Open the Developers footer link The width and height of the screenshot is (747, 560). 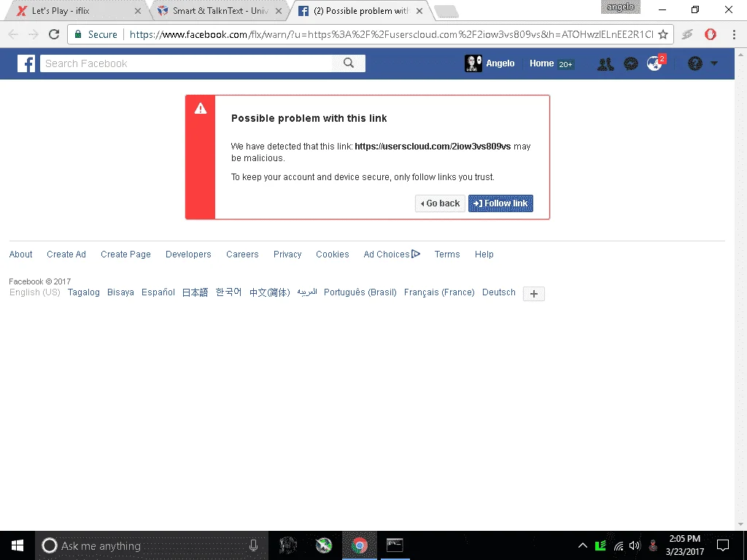coord(188,254)
